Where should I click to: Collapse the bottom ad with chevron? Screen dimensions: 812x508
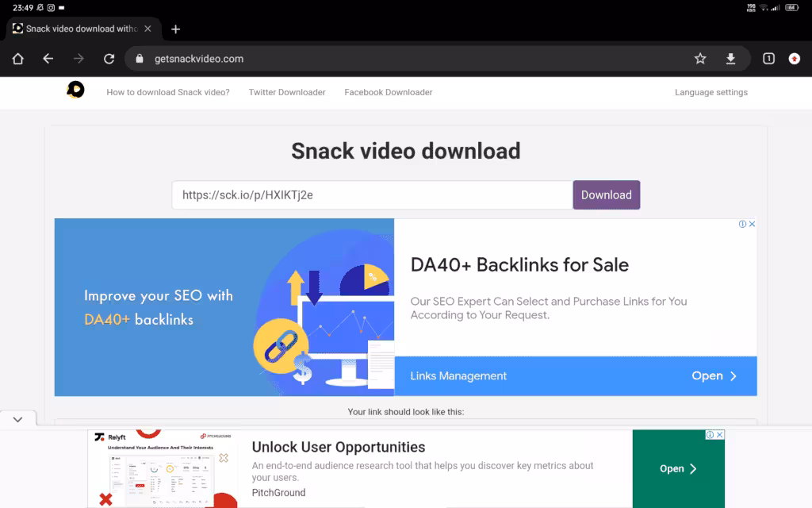17,419
